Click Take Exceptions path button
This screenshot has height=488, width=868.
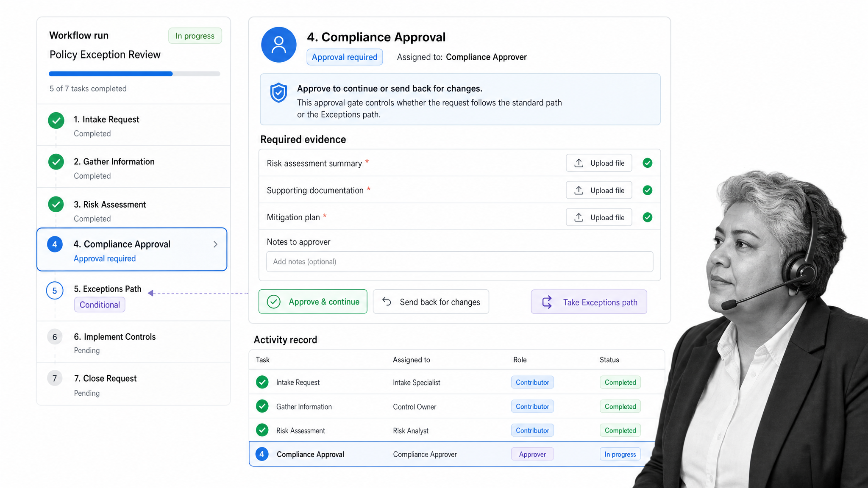click(589, 302)
